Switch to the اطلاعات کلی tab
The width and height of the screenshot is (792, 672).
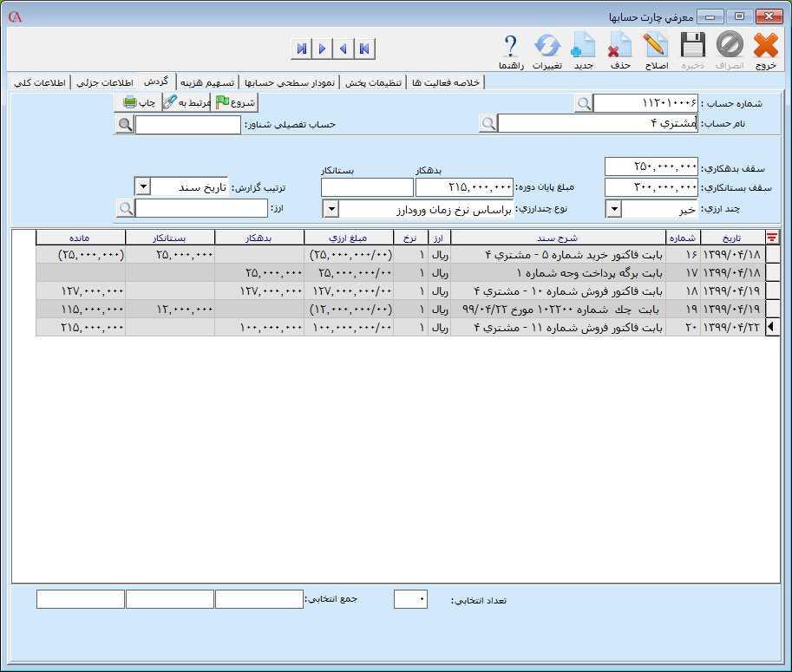(36, 82)
